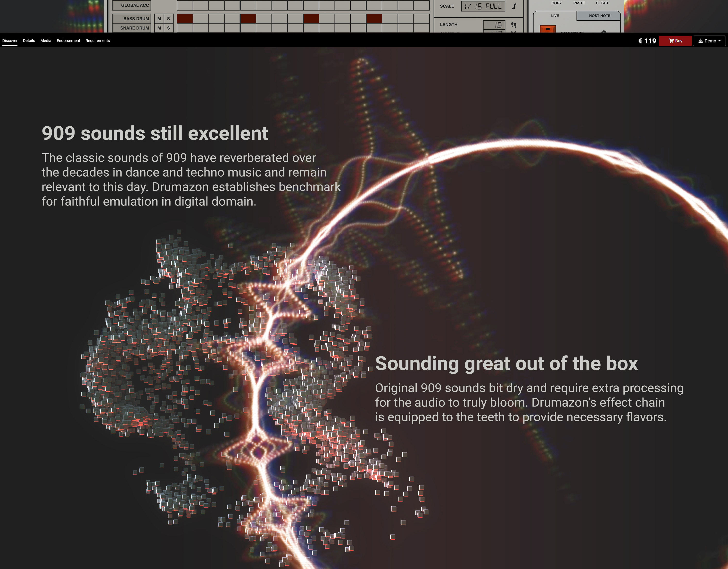Expand the Demo download dropdown

point(709,41)
